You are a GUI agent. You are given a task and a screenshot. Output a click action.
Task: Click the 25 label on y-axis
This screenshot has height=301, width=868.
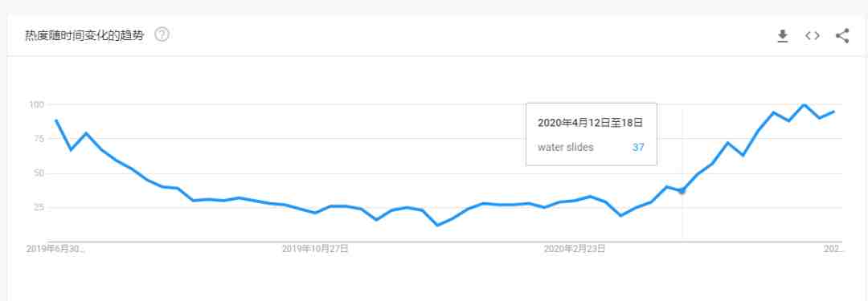(39, 208)
